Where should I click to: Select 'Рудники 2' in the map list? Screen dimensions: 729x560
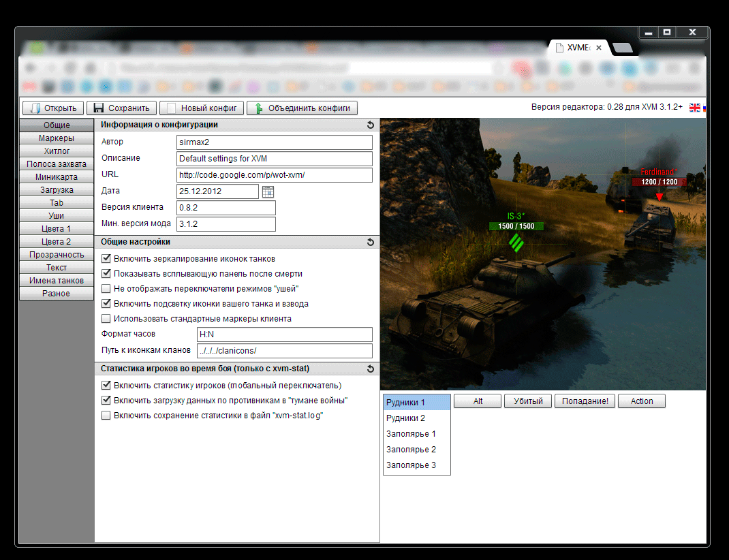coord(417,418)
